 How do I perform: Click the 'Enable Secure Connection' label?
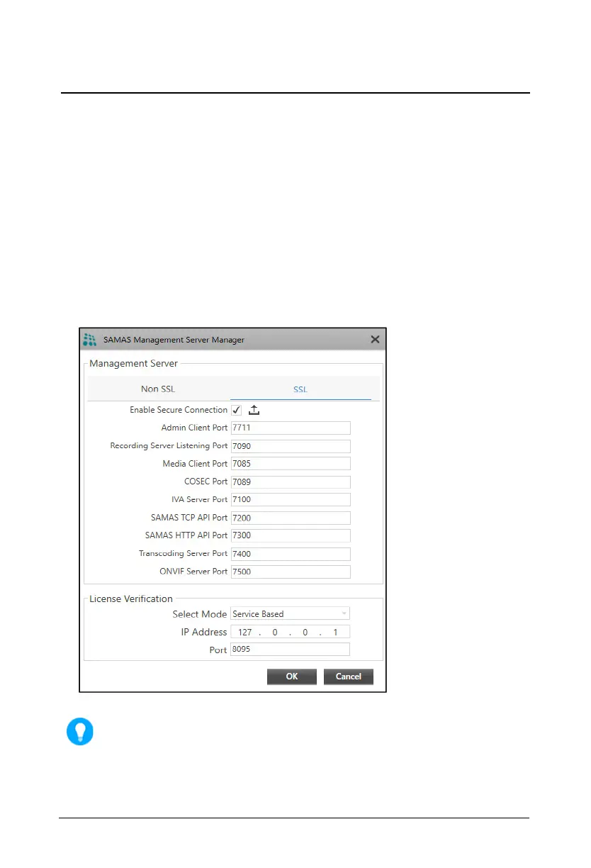click(179, 410)
